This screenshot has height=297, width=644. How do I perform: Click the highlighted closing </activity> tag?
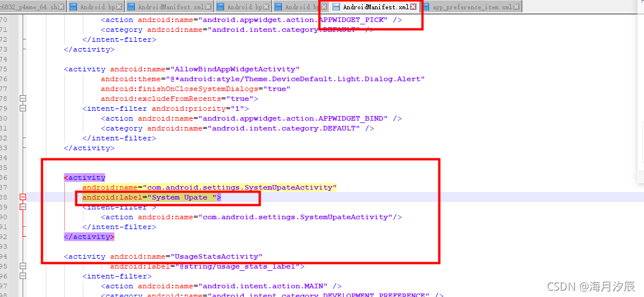(89, 237)
